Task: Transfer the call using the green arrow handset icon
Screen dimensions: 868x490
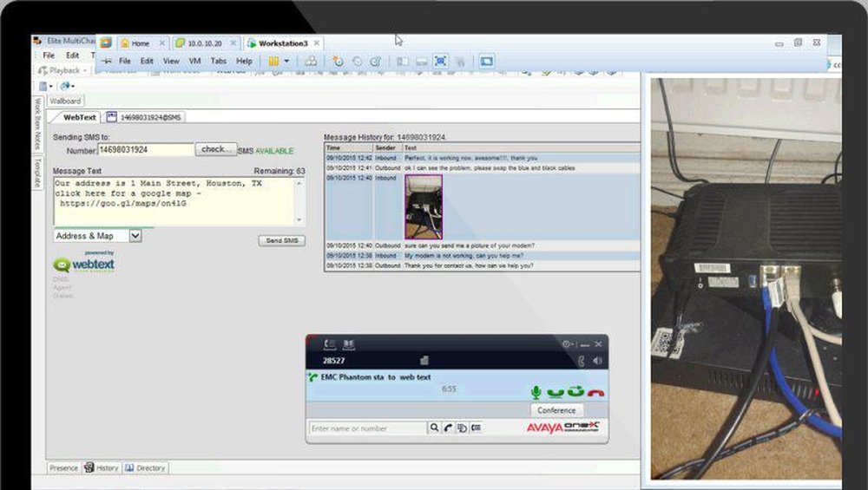Action: pos(575,391)
